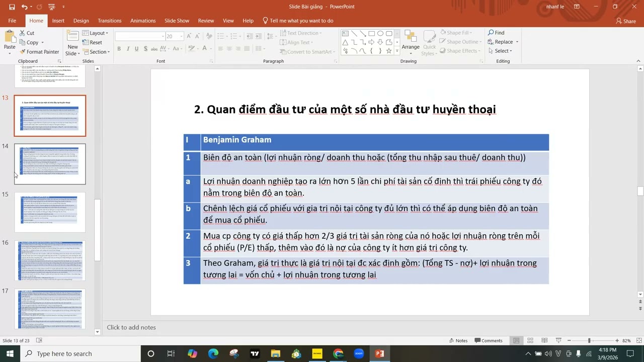The height and width of the screenshot is (362, 644).
Task: Center align paragraph text
Action: (x=229, y=49)
